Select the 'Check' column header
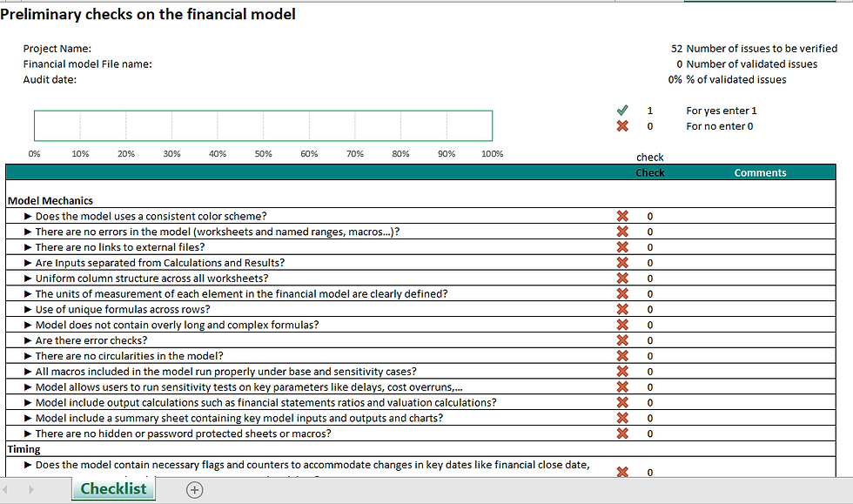This screenshot has width=853, height=504. pos(649,172)
